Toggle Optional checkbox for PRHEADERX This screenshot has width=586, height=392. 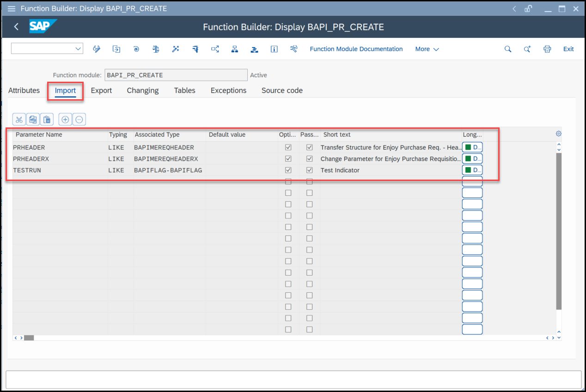point(288,159)
